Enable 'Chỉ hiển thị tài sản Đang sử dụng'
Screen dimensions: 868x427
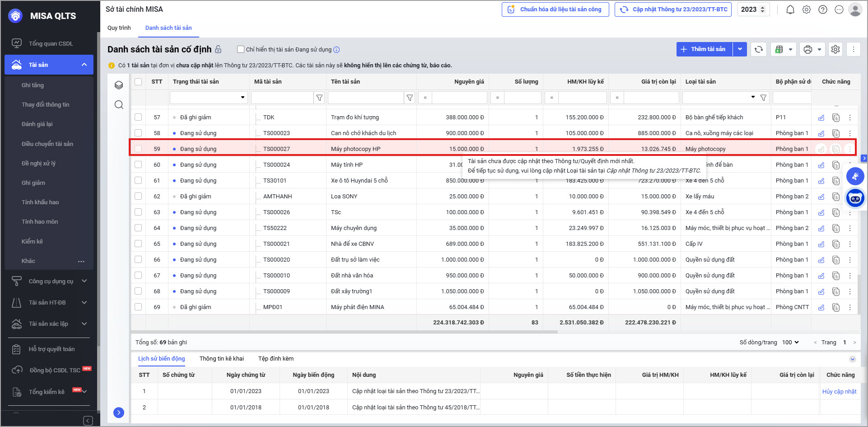(241, 49)
